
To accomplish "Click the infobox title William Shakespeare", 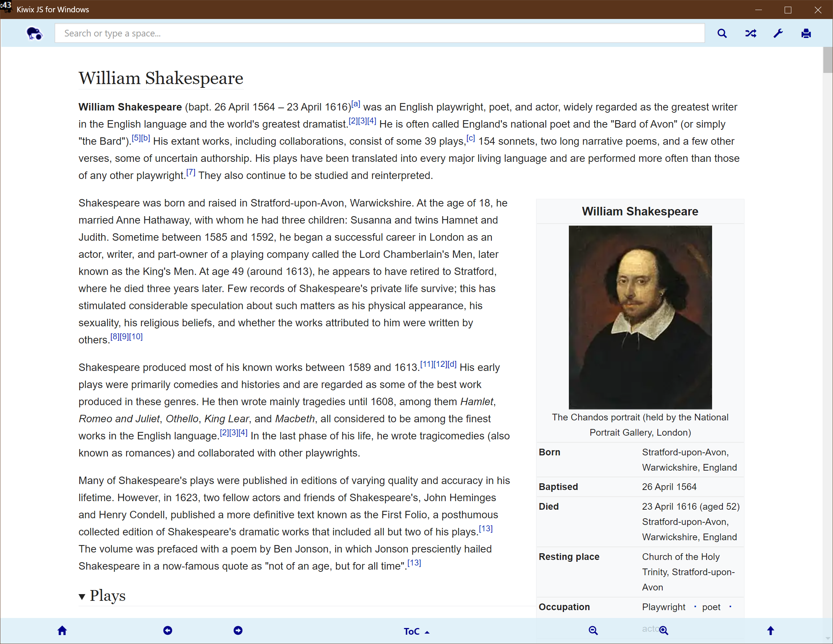I will point(640,211).
